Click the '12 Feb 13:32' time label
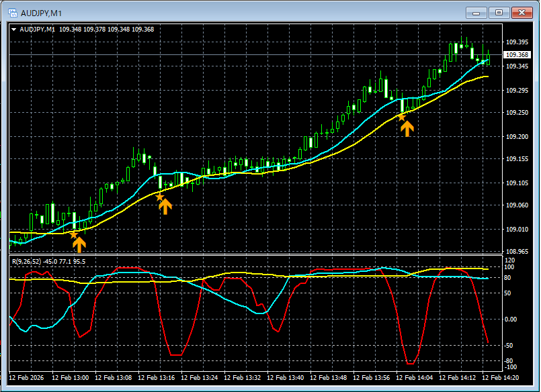Screen dimensions: 541x392 coord(242,377)
